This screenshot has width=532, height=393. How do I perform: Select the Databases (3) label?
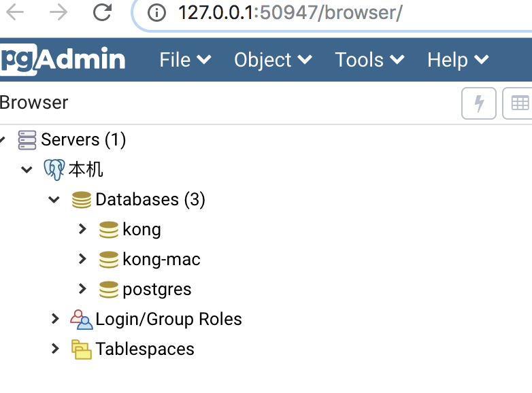(150, 199)
